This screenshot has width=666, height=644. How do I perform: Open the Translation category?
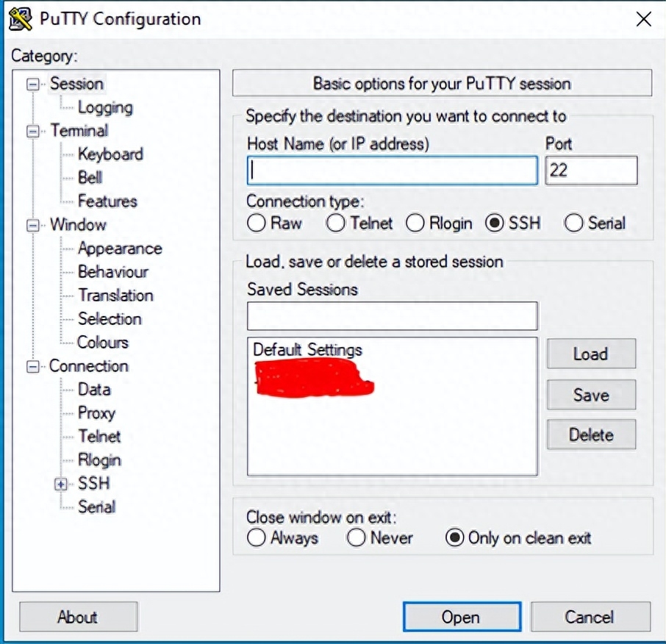point(115,296)
